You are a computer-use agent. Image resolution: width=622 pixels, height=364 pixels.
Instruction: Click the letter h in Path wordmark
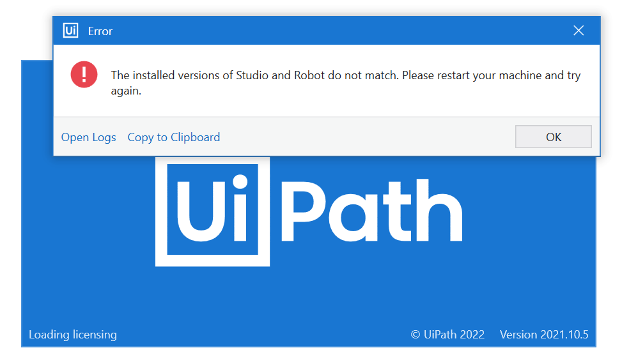point(439,210)
